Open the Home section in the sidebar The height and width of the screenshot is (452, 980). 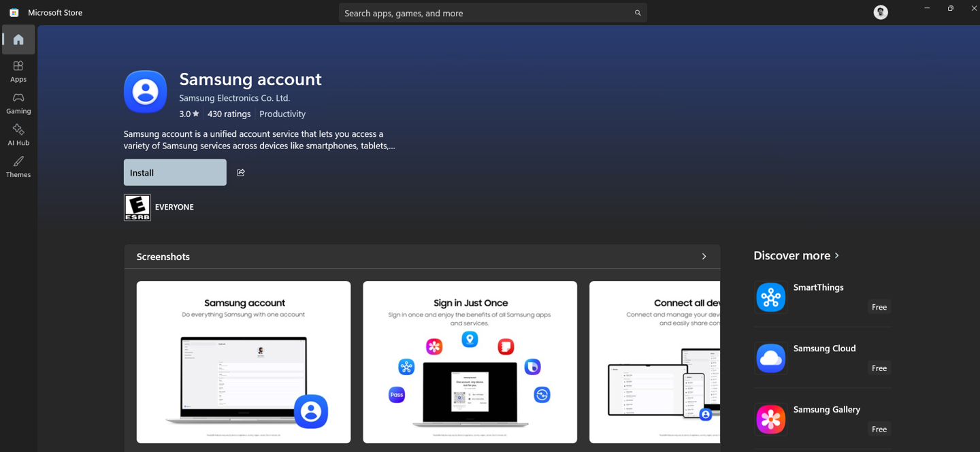(18, 39)
